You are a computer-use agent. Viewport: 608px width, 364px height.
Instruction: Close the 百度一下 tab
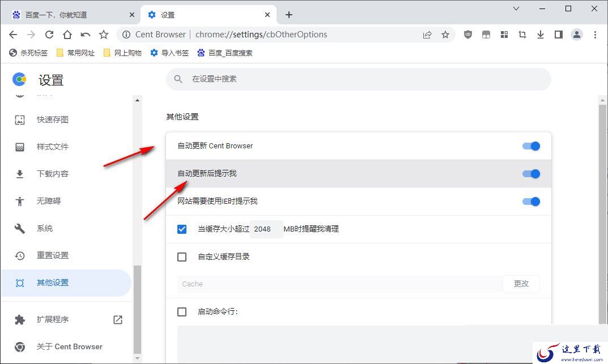132,15
